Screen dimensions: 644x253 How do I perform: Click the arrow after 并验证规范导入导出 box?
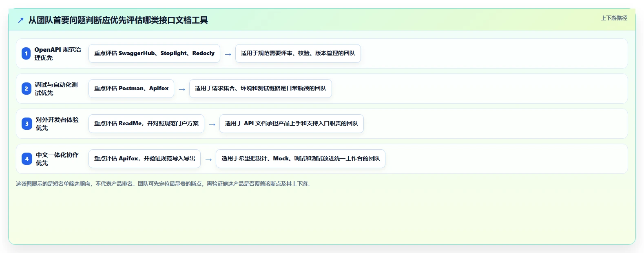tap(208, 160)
